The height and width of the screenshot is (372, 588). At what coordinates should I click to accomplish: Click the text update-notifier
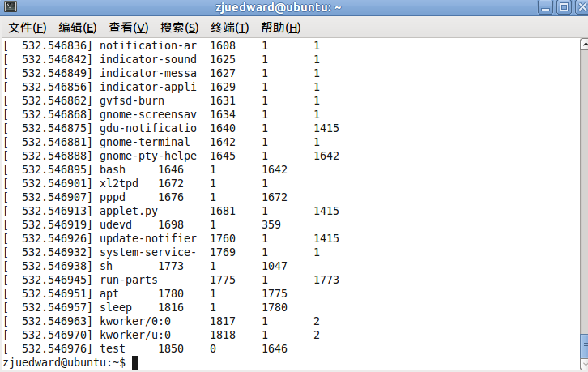click(147, 239)
